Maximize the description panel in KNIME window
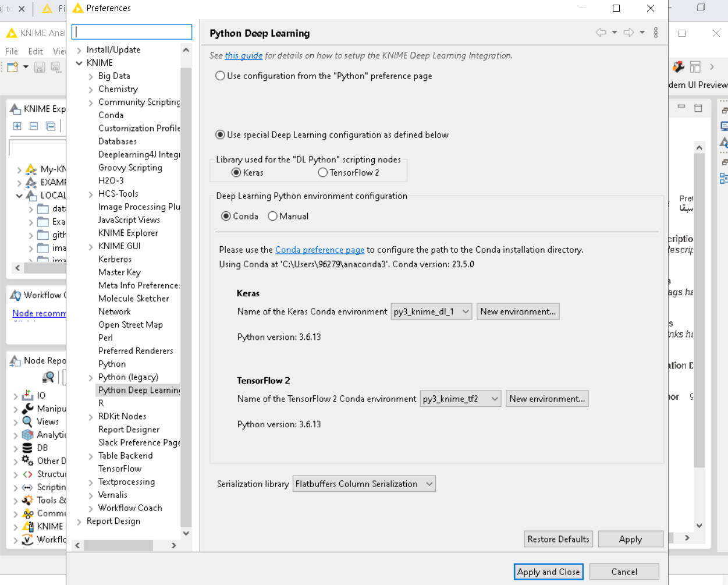This screenshot has height=585, width=728. pos(698,108)
